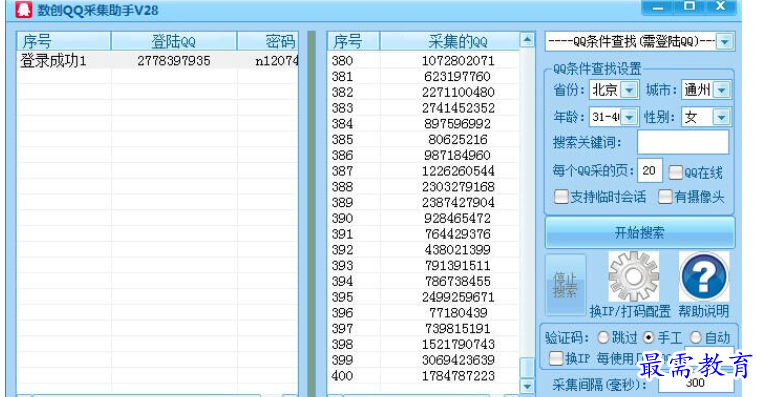This screenshot has width=761, height=397.
Task: Click the 搜索关键词 input field
Action: (683, 142)
